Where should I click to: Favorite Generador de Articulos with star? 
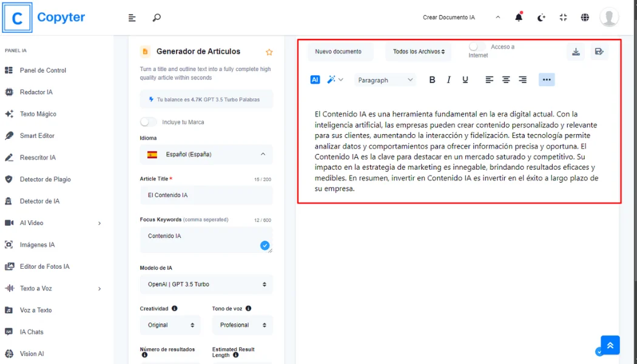269,52
